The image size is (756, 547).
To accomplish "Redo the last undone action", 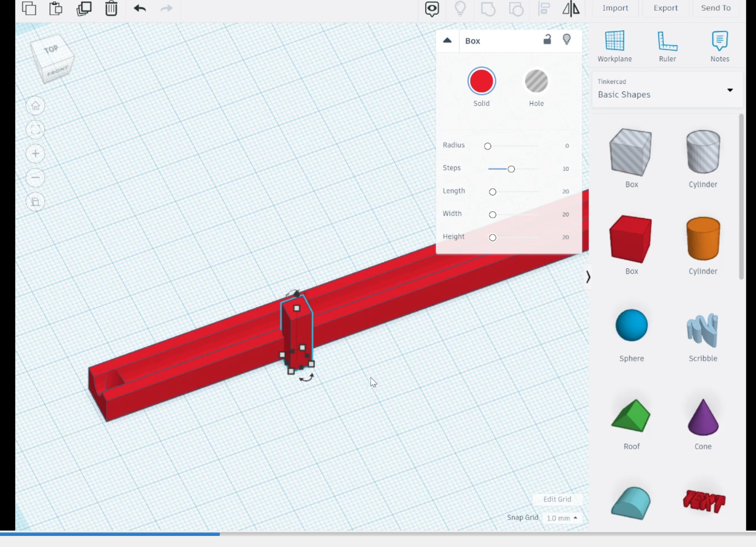I will (x=166, y=8).
